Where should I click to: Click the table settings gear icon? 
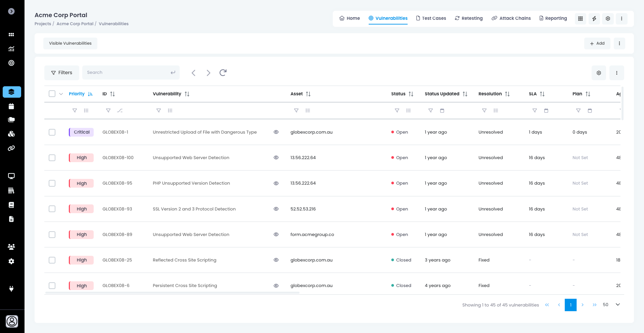click(598, 73)
